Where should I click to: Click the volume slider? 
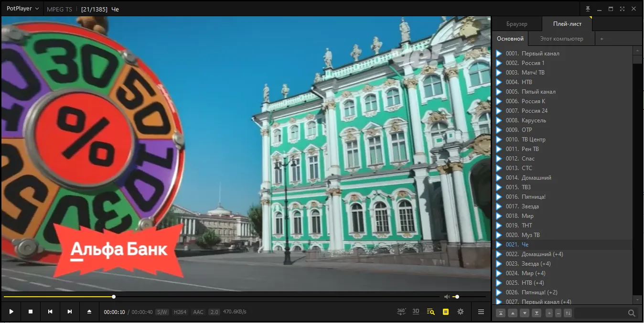470,297
